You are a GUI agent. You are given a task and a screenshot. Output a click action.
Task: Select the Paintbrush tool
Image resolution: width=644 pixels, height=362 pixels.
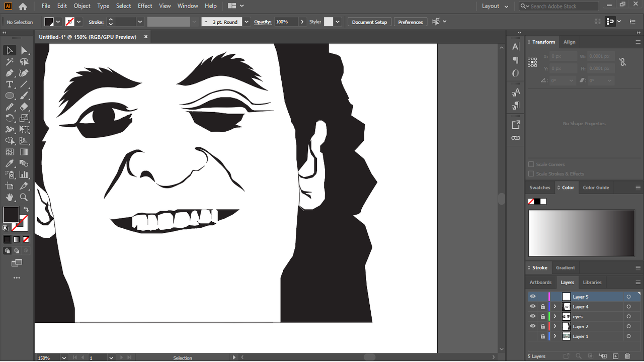24,96
